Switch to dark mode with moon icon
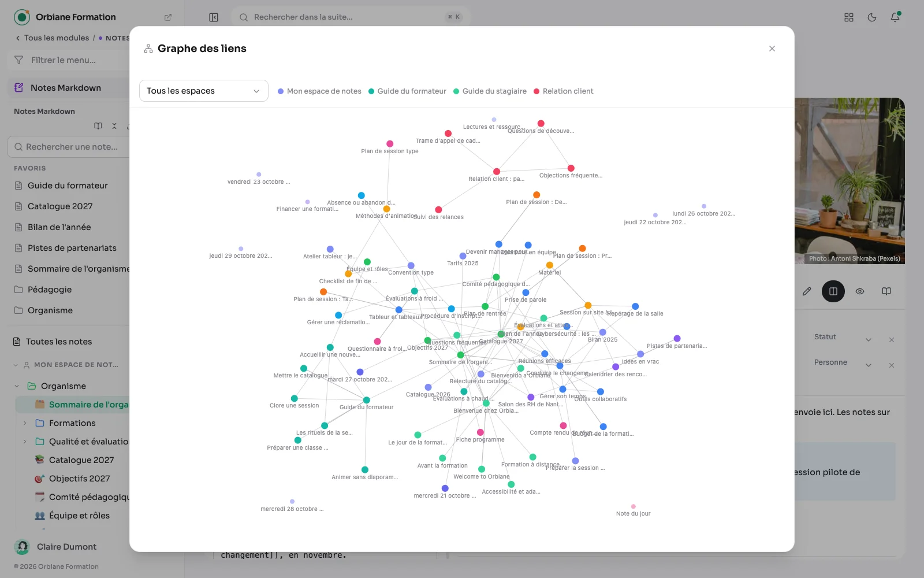This screenshot has height=578, width=924. [872, 17]
